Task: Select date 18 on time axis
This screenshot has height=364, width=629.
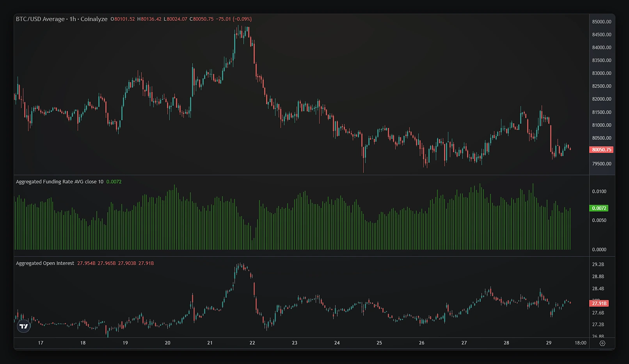Action: 83,343
